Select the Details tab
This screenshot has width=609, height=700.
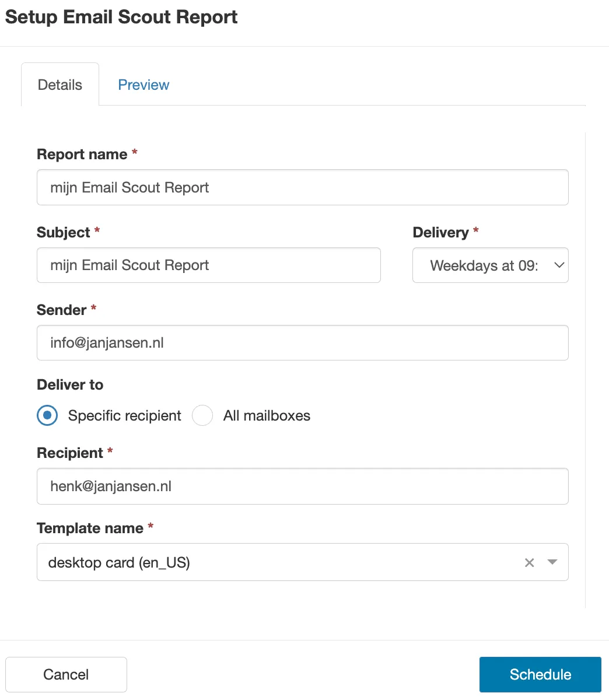(x=60, y=85)
